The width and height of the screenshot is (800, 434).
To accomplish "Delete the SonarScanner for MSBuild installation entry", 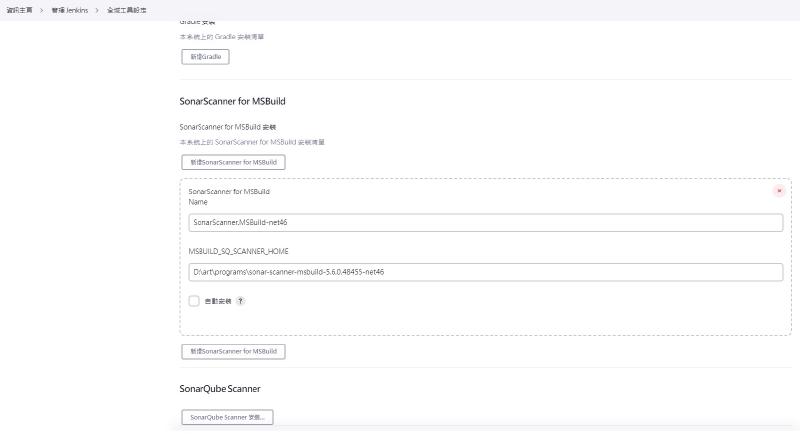I will (779, 190).
